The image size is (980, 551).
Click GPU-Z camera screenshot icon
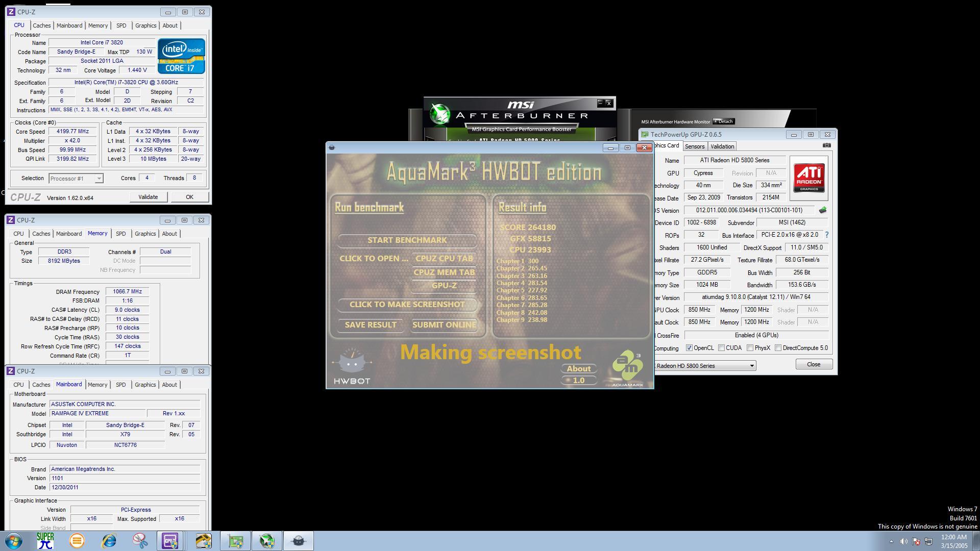[x=826, y=145]
